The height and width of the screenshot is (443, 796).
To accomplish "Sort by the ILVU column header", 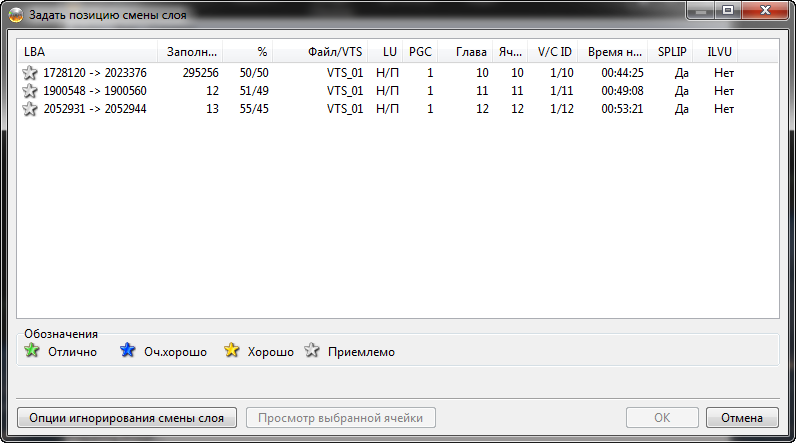I will 716,52.
